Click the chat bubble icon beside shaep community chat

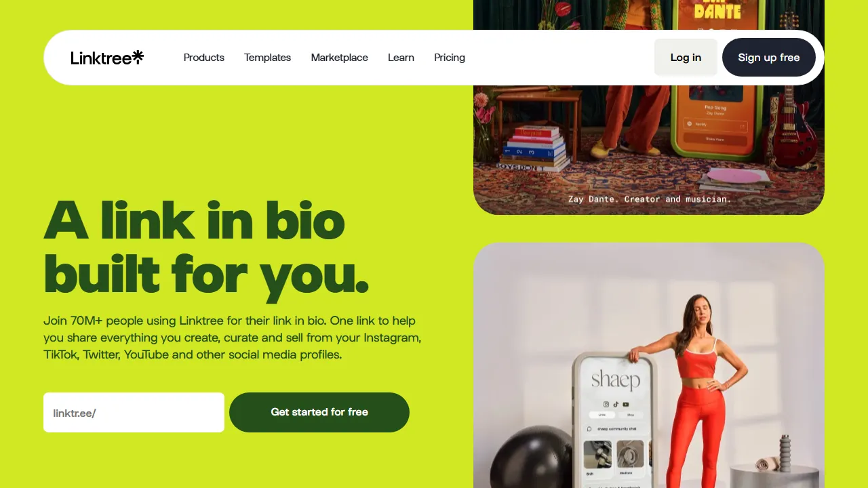click(x=589, y=429)
